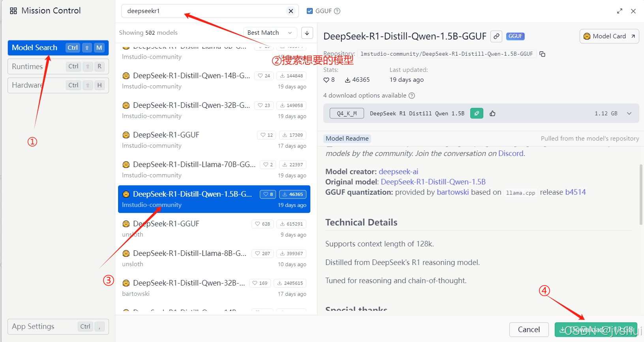Click the green Download button

(596, 329)
